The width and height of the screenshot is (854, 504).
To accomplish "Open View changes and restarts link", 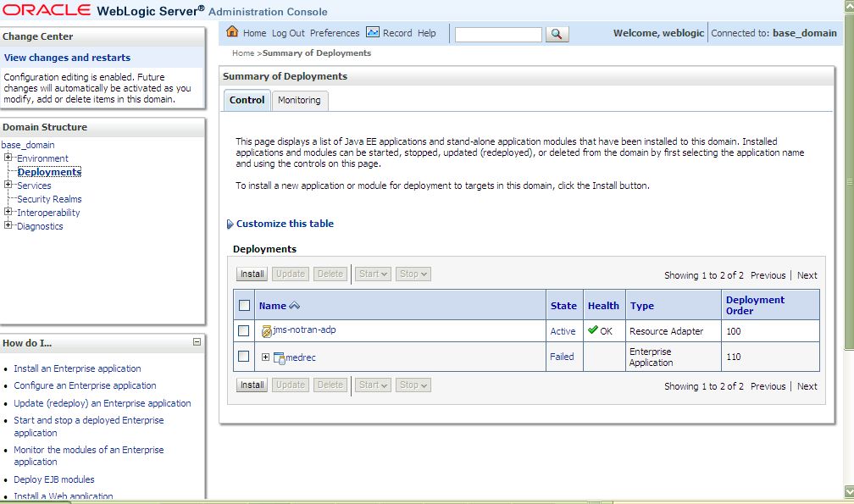I will [67, 58].
